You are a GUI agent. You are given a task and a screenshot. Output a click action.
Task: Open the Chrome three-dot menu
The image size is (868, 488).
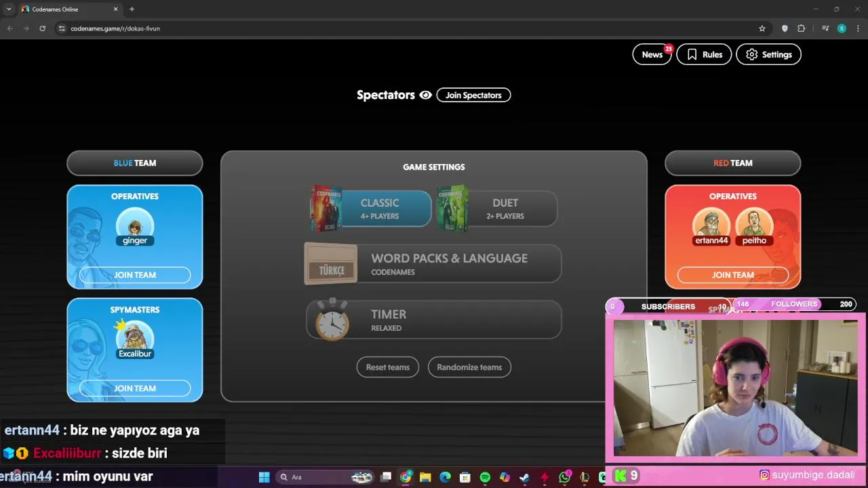(858, 28)
